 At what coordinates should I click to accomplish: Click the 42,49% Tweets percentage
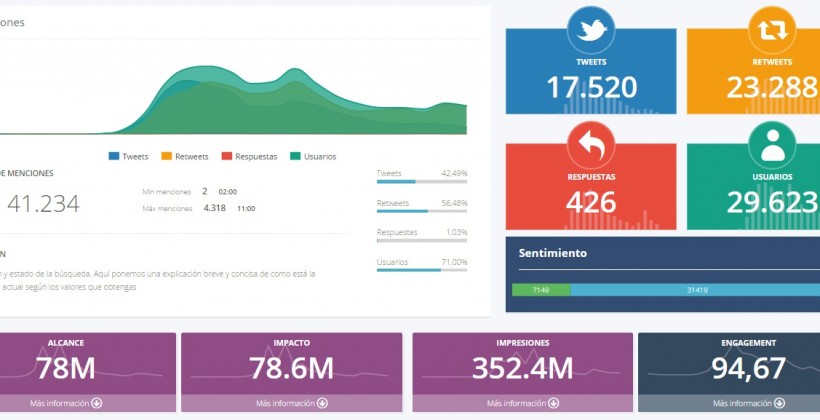point(454,173)
